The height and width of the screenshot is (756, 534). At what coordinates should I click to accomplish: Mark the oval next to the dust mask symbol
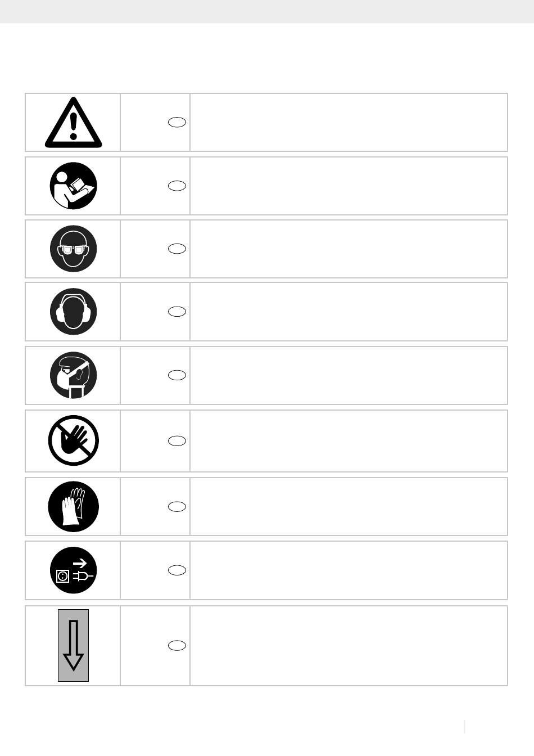[177, 375]
